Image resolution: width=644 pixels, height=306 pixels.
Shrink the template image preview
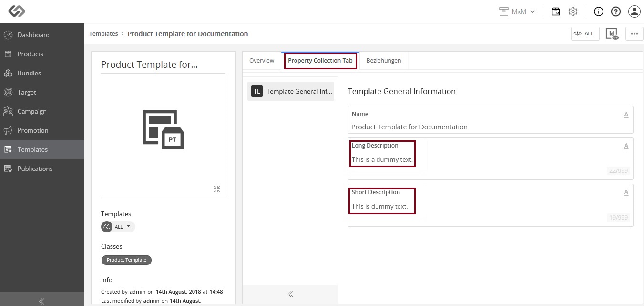[x=217, y=189]
